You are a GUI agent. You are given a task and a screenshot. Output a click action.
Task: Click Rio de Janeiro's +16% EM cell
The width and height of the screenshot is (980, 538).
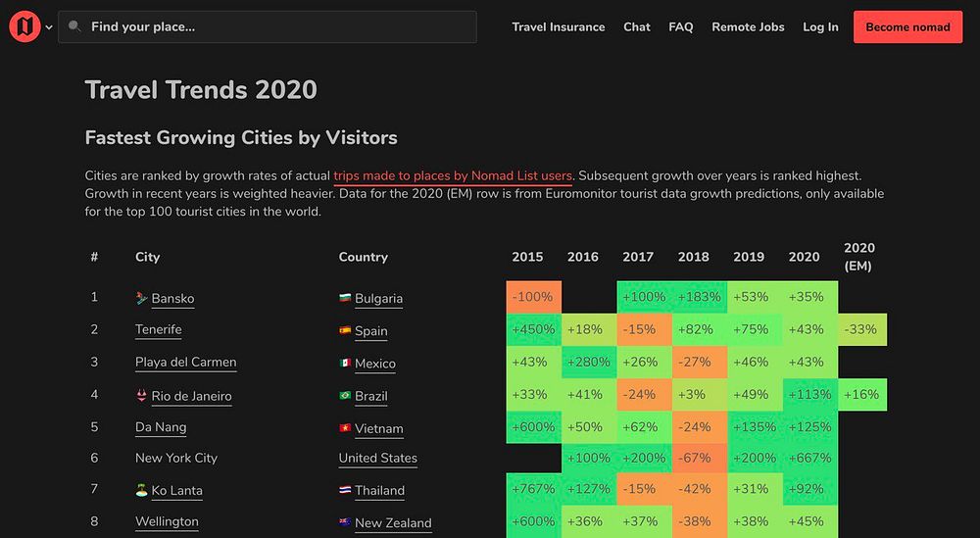861,394
